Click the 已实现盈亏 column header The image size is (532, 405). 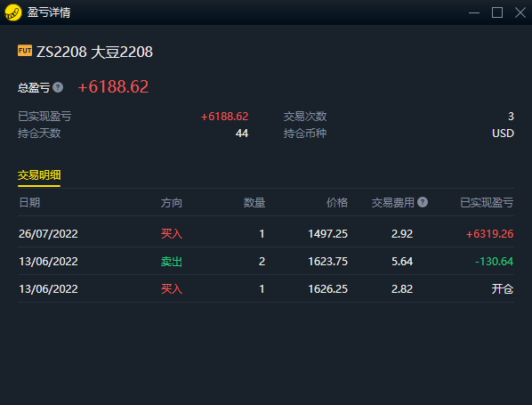487,203
